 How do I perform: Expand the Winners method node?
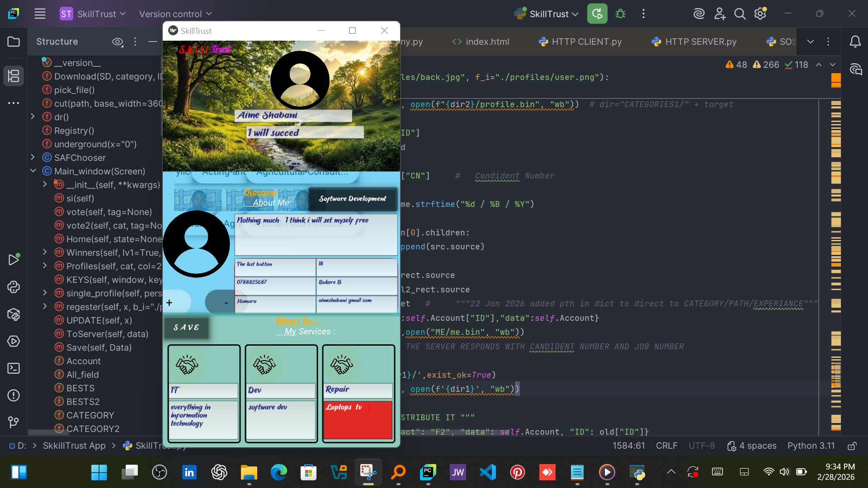pyautogui.click(x=45, y=252)
